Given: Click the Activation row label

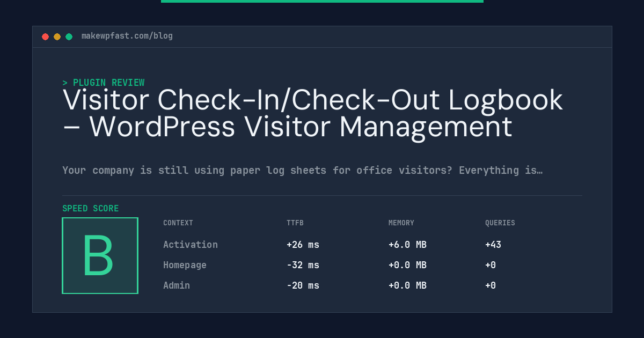Looking at the screenshot, I should point(191,245).
